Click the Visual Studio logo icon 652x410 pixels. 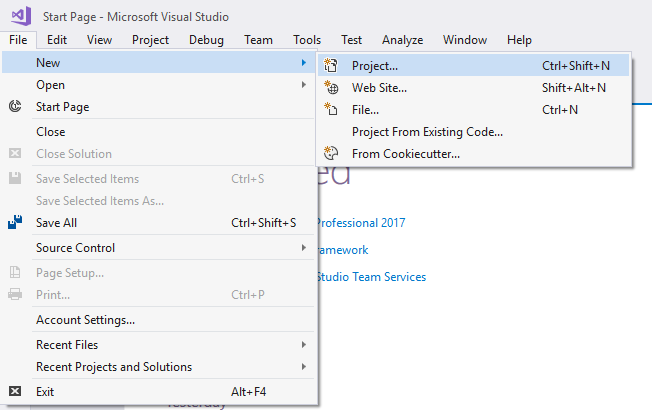[x=22, y=16]
